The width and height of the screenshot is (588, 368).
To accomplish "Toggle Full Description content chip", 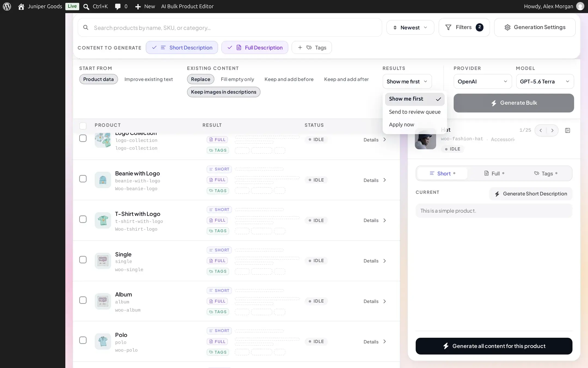I will click(255, 47).
